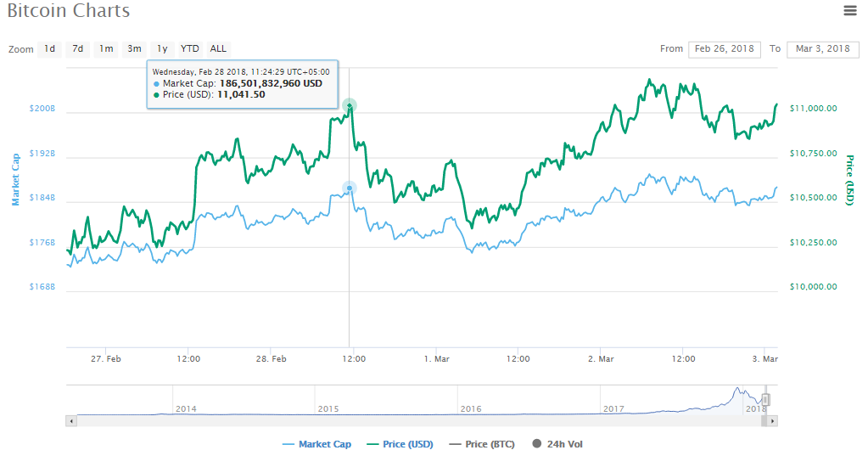Click the green price marker at tooltip point
Viewport: 868px width, 467px height.
350,105
